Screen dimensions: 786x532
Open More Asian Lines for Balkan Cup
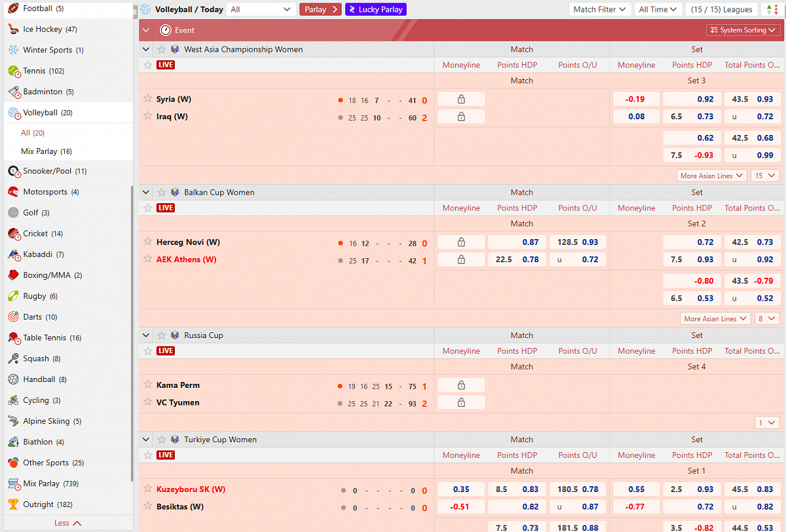pos(715,318)
